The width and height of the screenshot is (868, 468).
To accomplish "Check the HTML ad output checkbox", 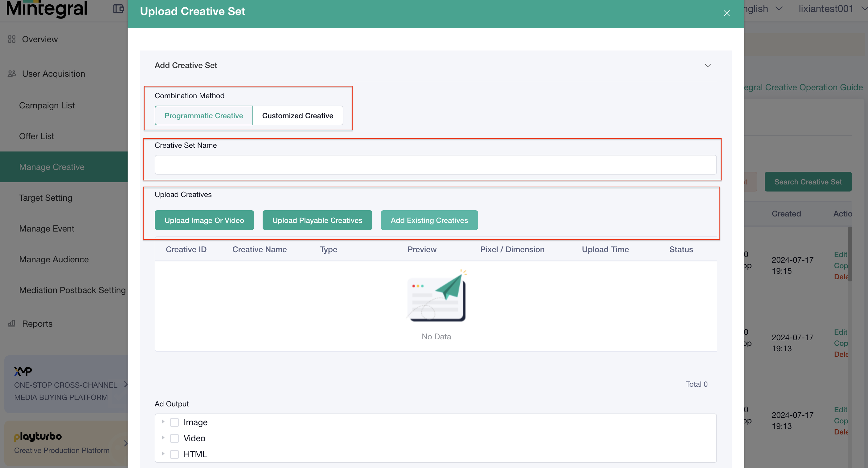I will (174, 454).
